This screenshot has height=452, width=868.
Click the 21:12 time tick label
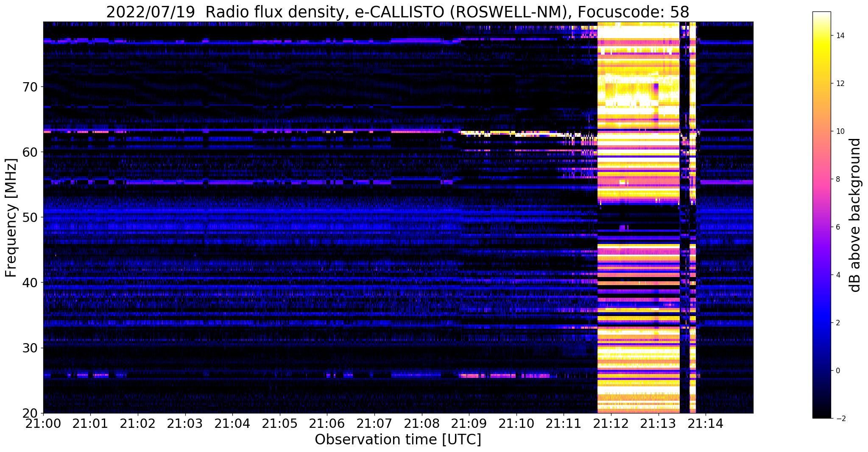click(x=611, y=423)
